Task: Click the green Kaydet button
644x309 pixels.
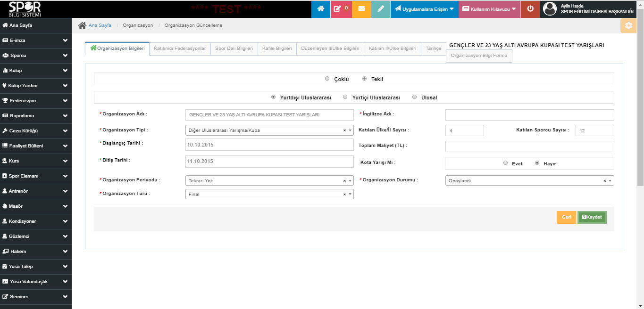Action: click(592, 217)
